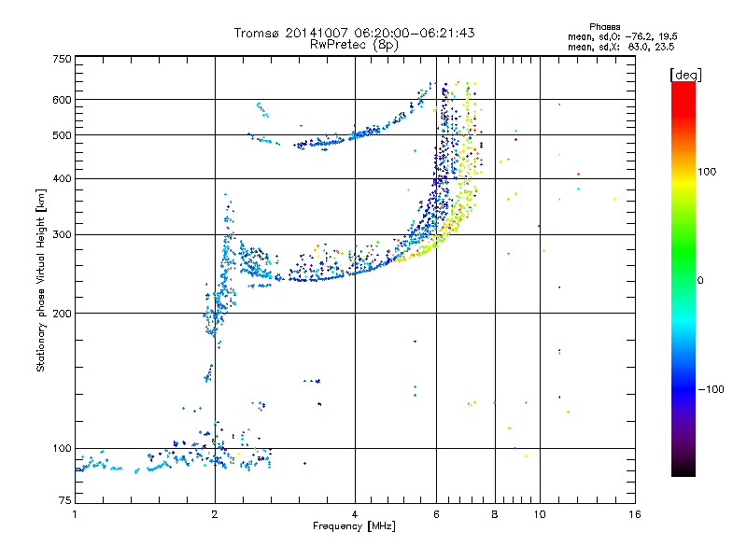Click the x-axis tick label '4'
The width and height of the screenshot is (747, 560).
[355, 514]
